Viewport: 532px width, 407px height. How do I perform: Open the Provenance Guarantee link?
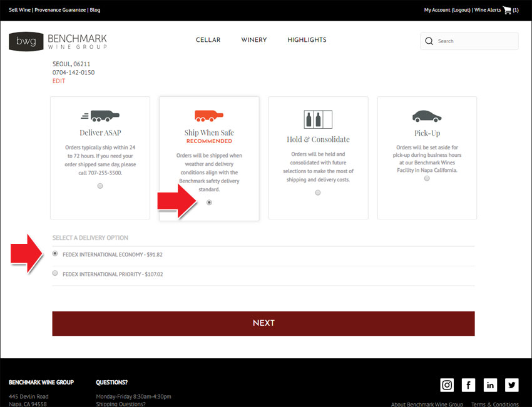click(60, 10)
